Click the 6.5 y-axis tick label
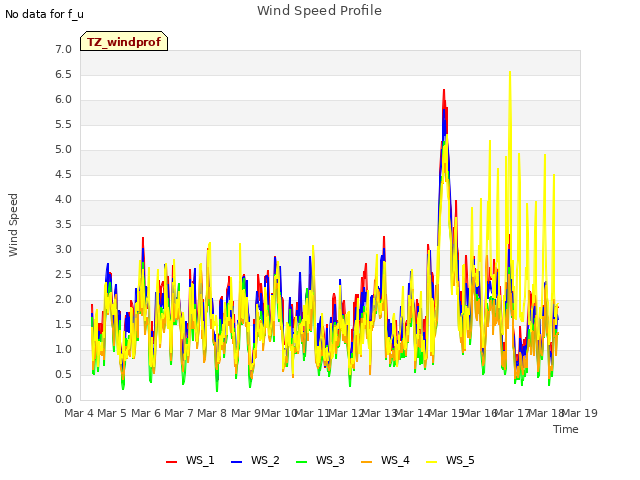 (x=63, y=74)
